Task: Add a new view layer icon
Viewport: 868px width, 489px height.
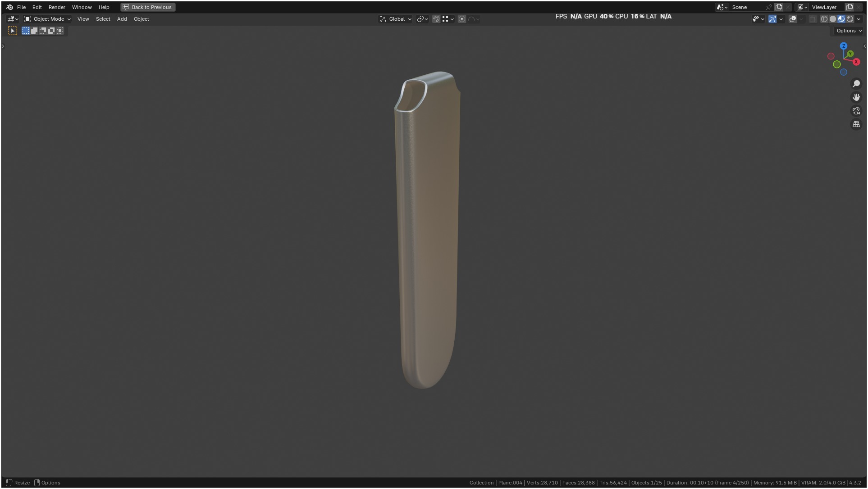Action: pyautogui.click(x=850, y=7)
